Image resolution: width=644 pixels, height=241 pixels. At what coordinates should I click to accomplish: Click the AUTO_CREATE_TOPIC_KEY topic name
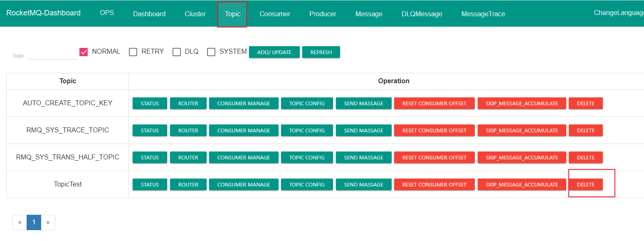coord(68,103)
